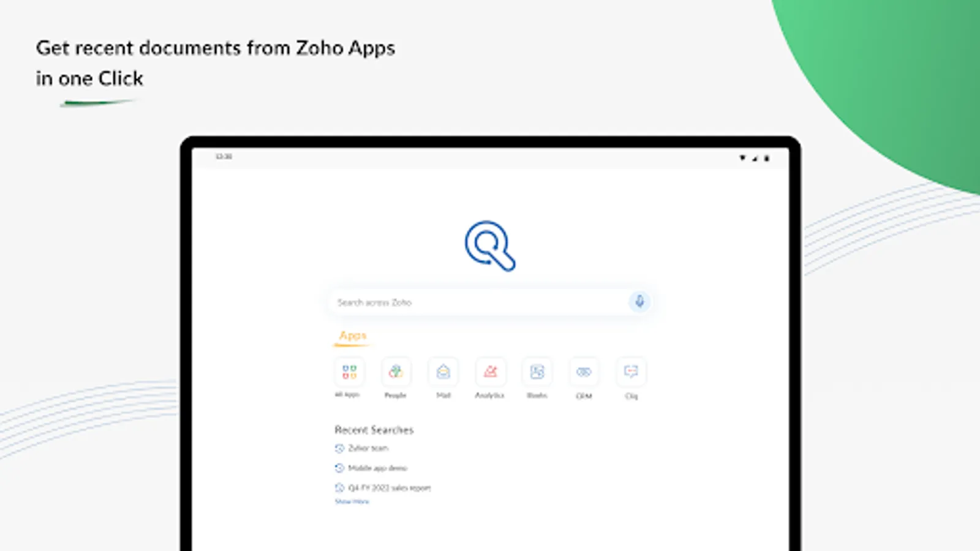Viewport: 980px width, 551px height.
Task: Open the People app icon
Action: coord(396,372)
